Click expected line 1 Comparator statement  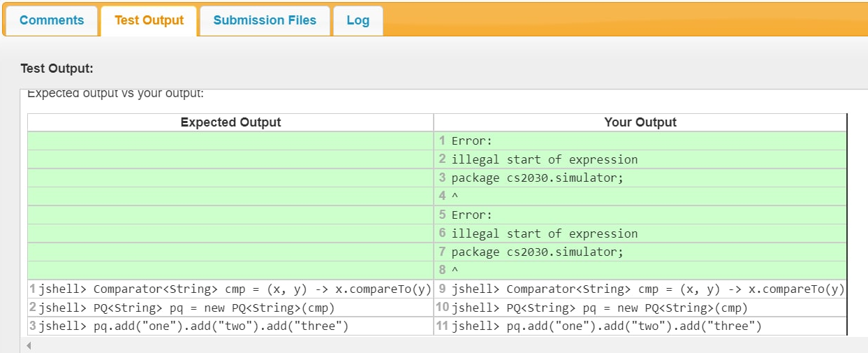(235, 289)
